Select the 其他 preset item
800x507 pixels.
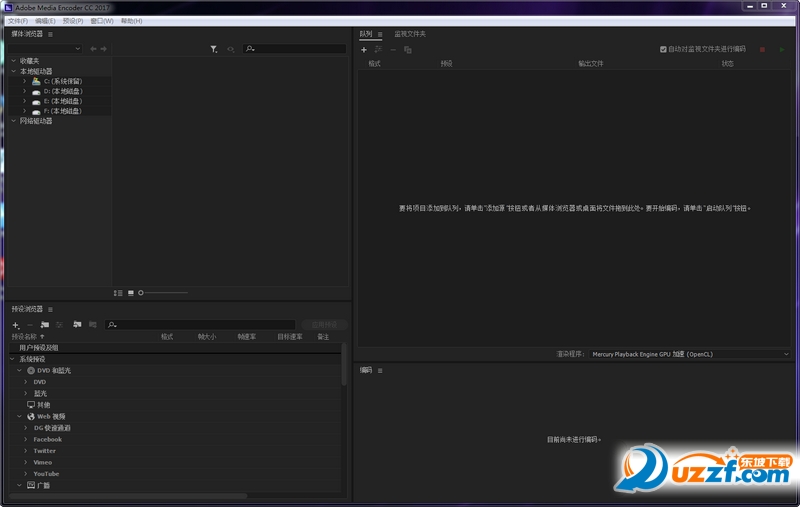coord(44,404)
